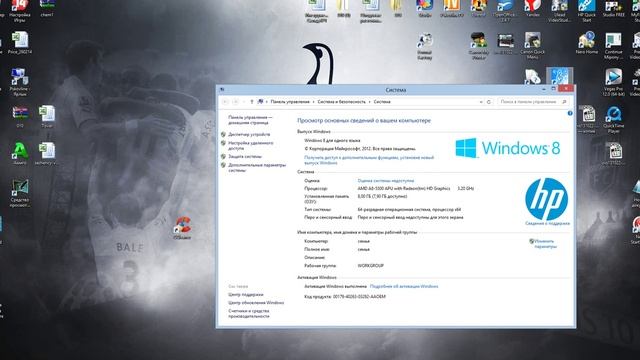The height and width of the screenshot is (360, 640).
Task: Open the Yandex desktop shortcut
Action: pos(533,8)
